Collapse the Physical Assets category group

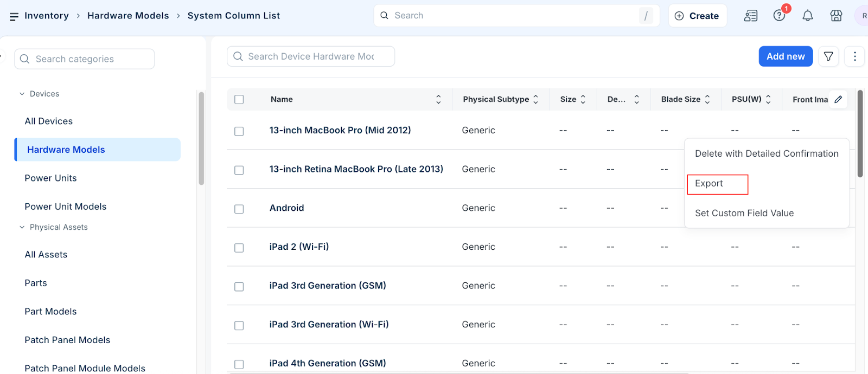click(x=22, y=227)
